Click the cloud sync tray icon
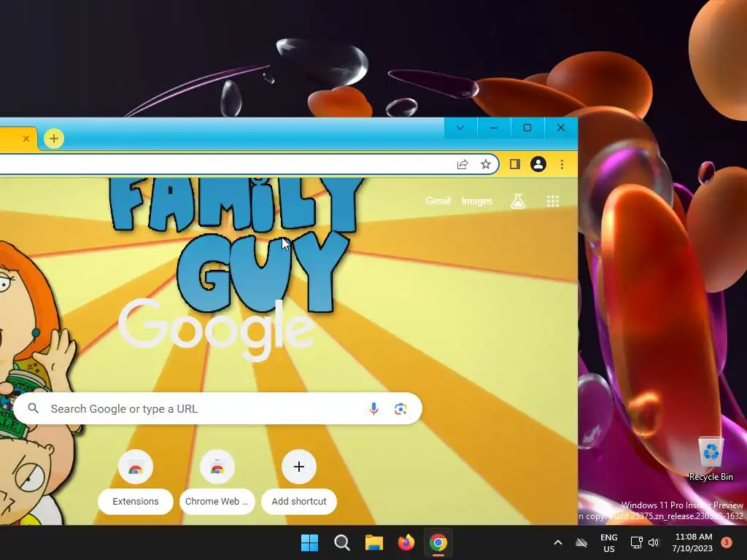747x560 pixels. pos(581,542)
